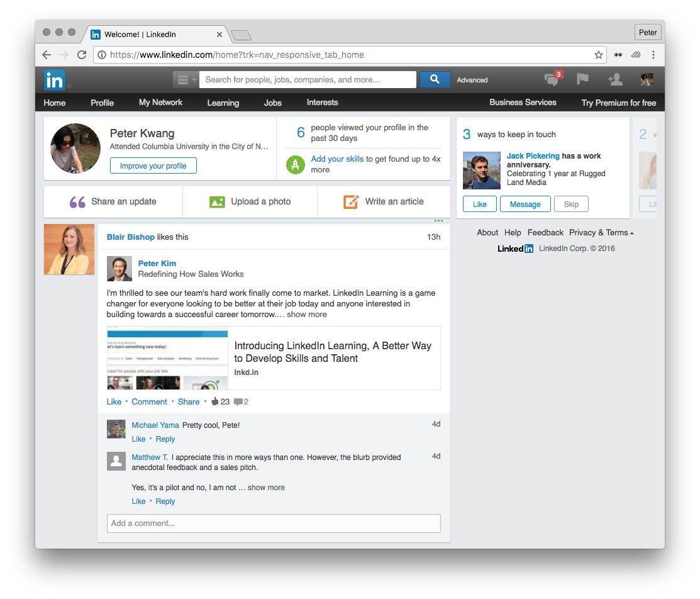Screen dimensions: 700x599
Task: Open Matthew T.'s profile link
Action: click(x=150, y=457)
